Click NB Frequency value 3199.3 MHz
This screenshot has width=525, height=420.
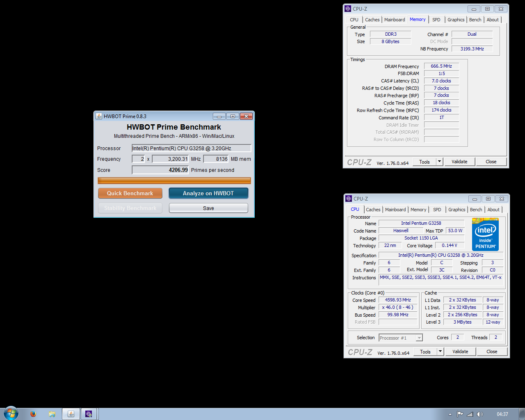click(x=472, y=49)
